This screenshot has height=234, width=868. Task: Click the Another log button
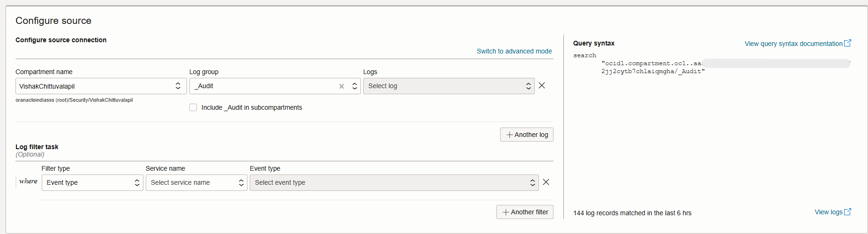(531, 135)
